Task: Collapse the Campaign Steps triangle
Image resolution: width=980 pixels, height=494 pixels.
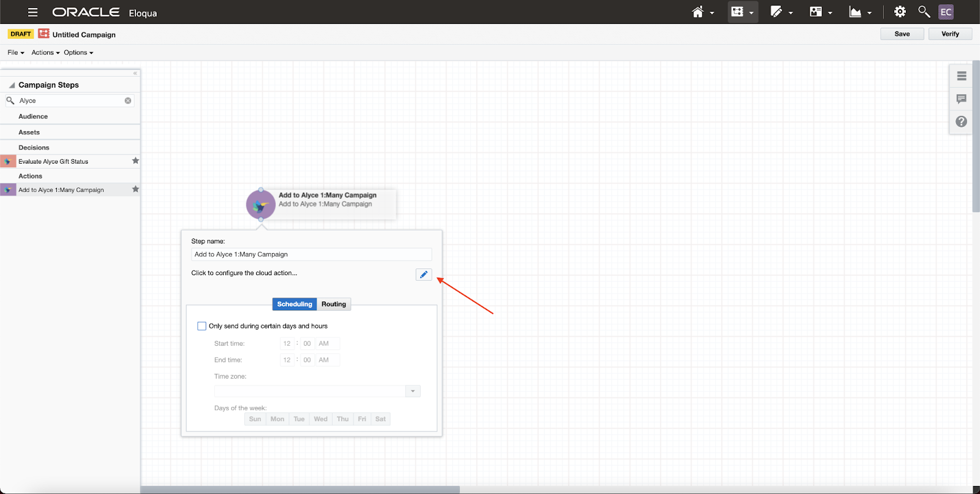Action: pos(12,85)
